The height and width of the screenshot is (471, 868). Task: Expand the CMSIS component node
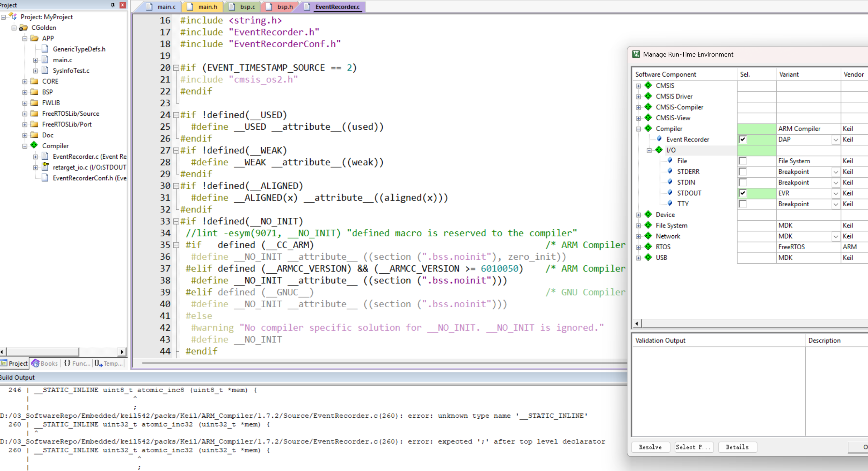(638, 86)
